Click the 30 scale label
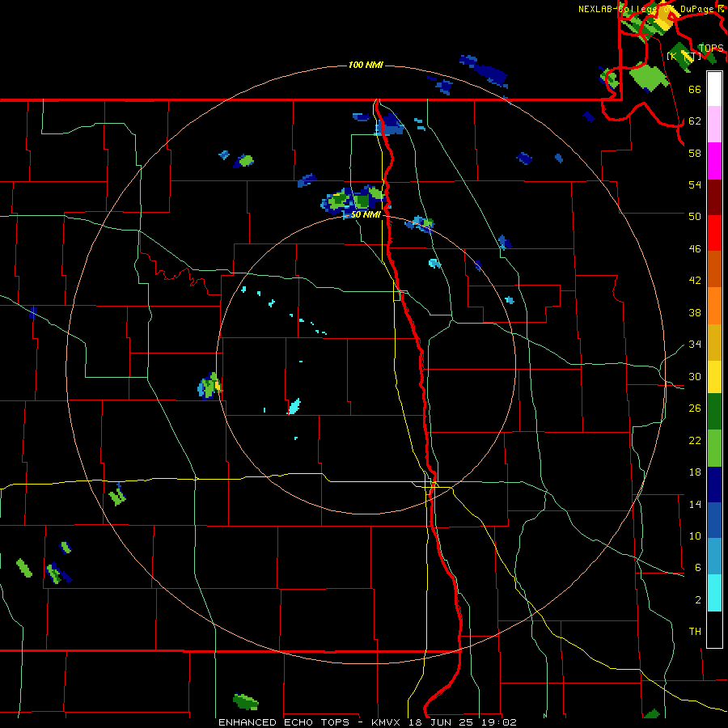 click(x=695, y=376)
